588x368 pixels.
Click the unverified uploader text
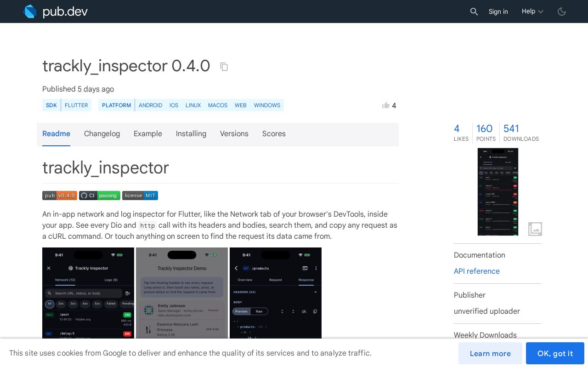[487, 311]
